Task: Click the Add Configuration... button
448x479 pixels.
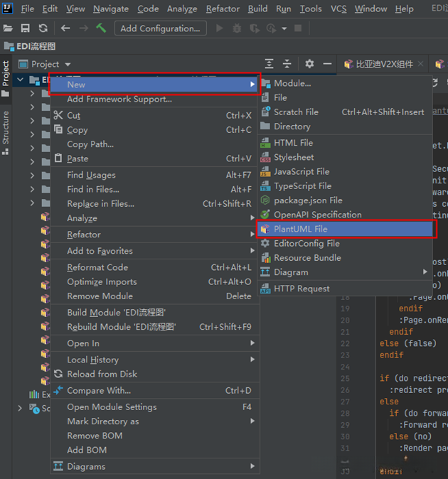Action: coord(160,28)
